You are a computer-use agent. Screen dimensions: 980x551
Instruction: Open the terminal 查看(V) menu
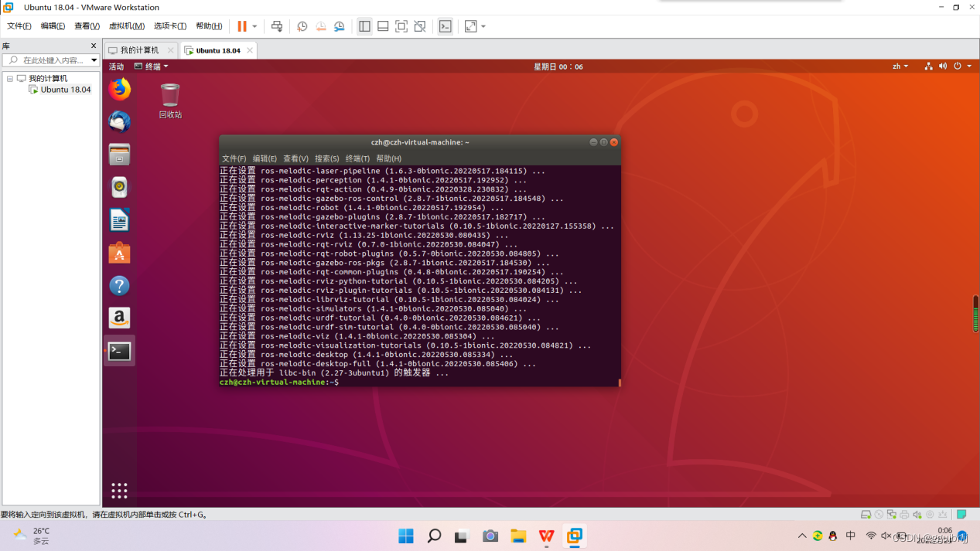pyautogui.click(x=295, y=158)
